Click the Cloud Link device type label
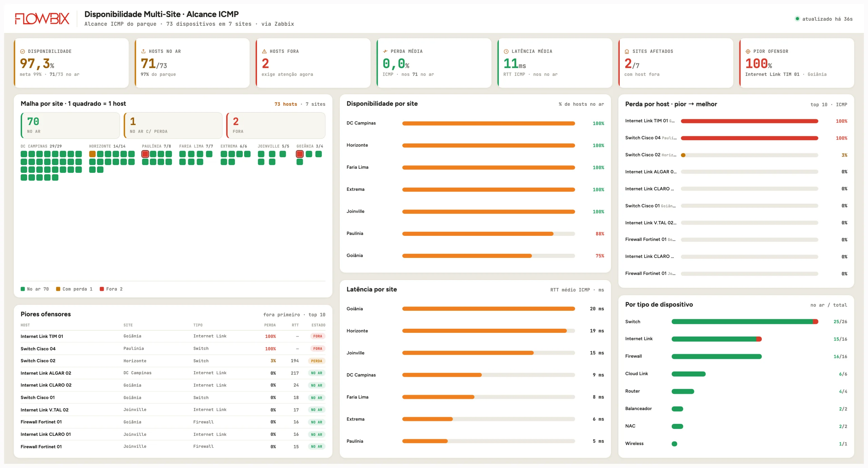868x468 pixels. coord(636,373)
